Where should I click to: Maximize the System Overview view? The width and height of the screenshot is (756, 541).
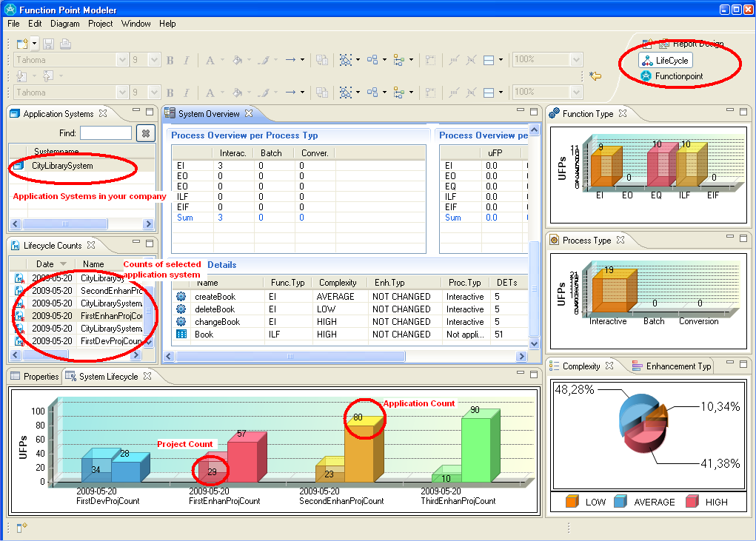coord(534,111)
